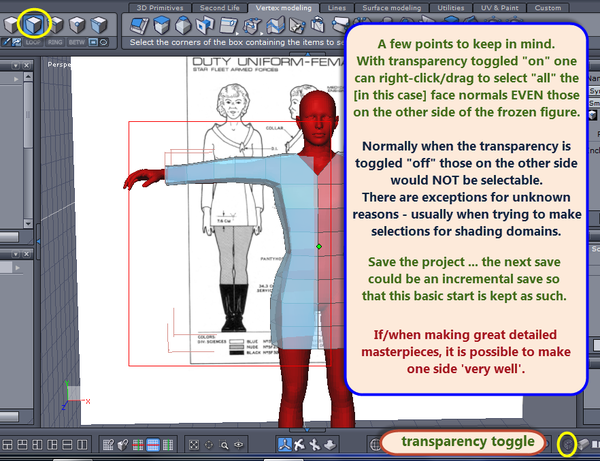This screenshot has height=461, width=600.
Task: Open upper left panel's menu arrow
Action: 15,65
